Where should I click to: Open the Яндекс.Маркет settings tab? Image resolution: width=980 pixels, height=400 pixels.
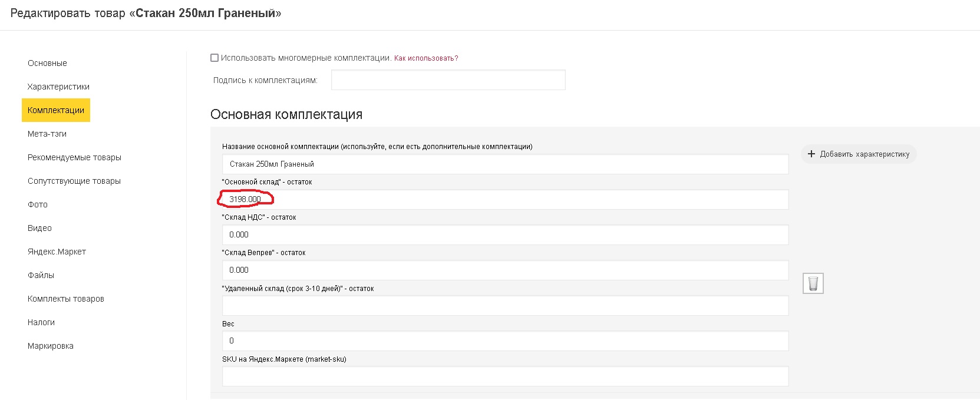click(x=57, y=252)
